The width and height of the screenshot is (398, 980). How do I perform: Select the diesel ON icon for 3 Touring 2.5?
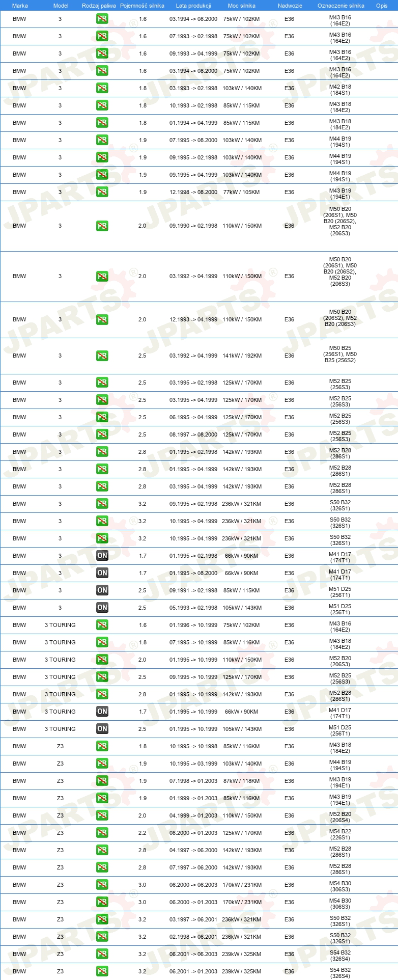(x=102, y=729)
